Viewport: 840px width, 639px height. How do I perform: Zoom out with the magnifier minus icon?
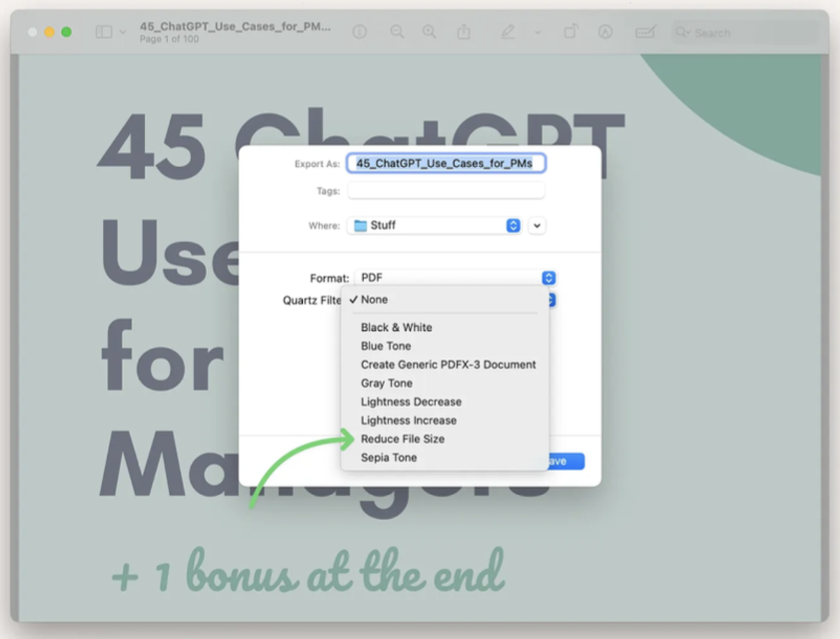click(x=397, y=32)
